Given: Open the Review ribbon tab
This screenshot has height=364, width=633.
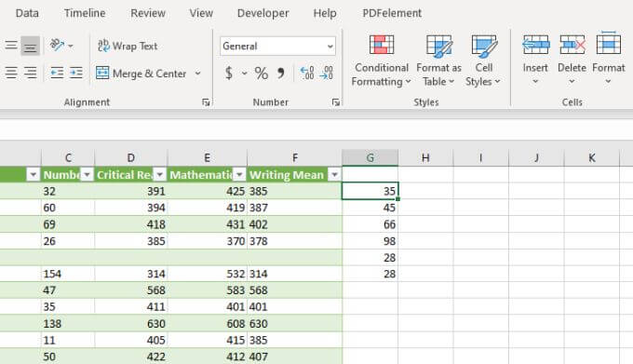Looking at the screenshot, I should 148,13.
